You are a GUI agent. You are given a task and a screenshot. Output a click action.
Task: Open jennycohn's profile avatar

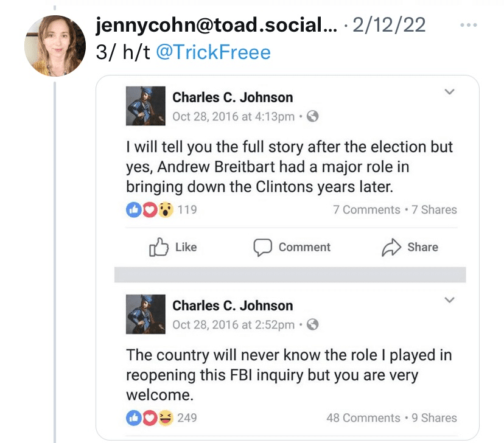tap(55, 46)
